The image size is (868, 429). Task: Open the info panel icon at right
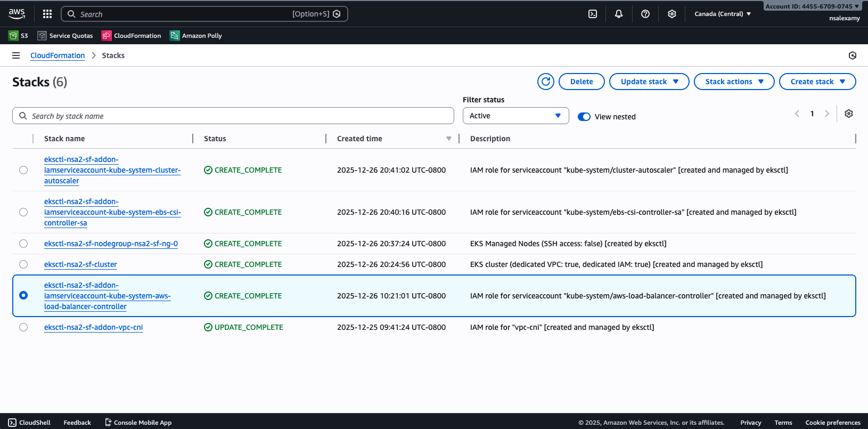(x=853, y=55)
